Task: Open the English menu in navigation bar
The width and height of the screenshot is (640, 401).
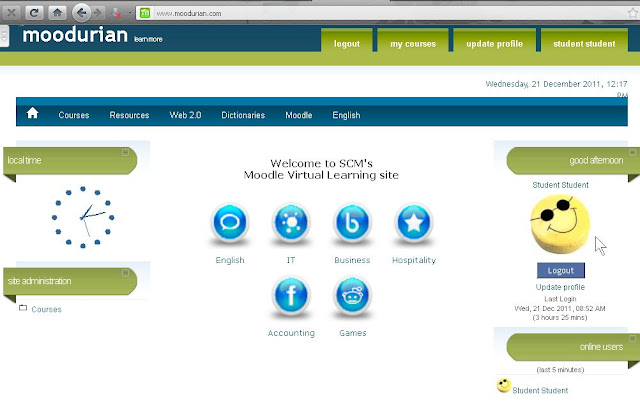Action: click(346, 115)
